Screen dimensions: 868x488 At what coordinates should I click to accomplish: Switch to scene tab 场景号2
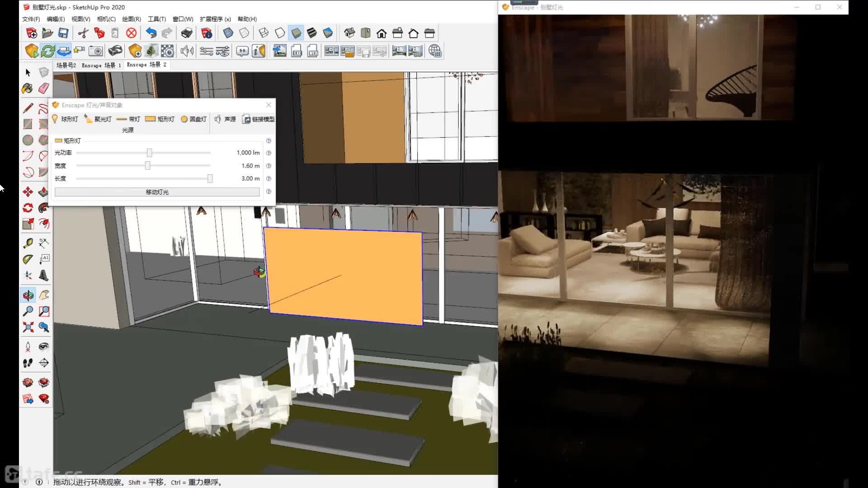[66, 65]
